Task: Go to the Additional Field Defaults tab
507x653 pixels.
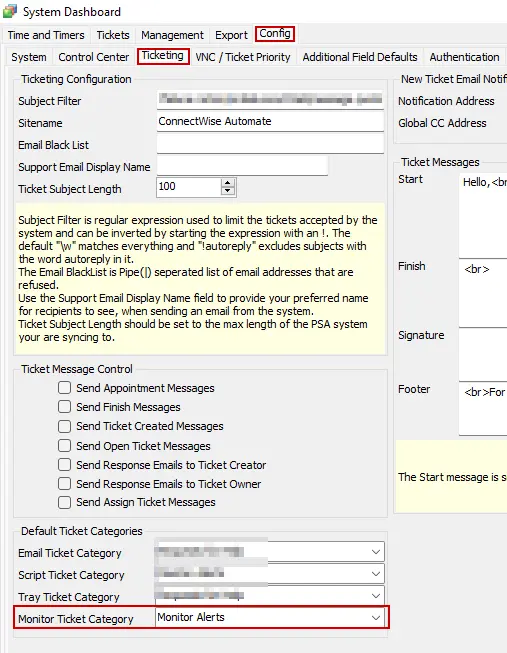Action: [360, 57]
